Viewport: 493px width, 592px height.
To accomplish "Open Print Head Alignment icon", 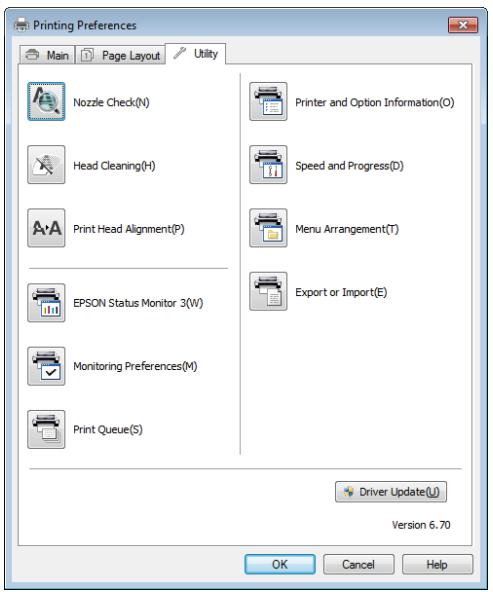I will [46, 228].
